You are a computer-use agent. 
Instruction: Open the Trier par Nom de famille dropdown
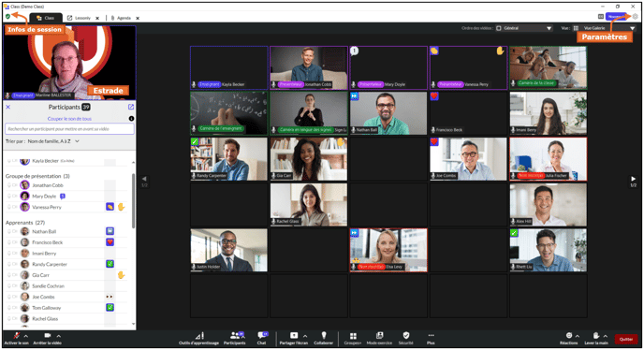(53, 141)
